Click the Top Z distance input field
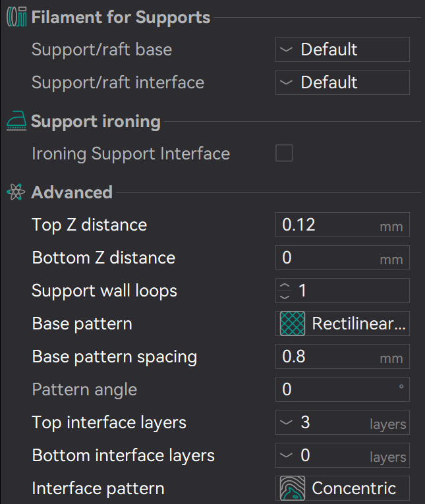425x504 pixels. click(x=326, y=225)
